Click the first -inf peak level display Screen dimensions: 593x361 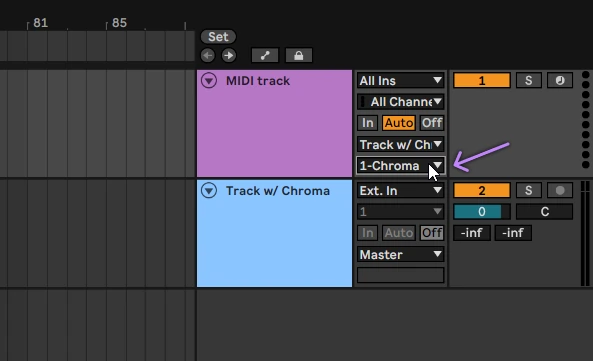click(472, 233)
